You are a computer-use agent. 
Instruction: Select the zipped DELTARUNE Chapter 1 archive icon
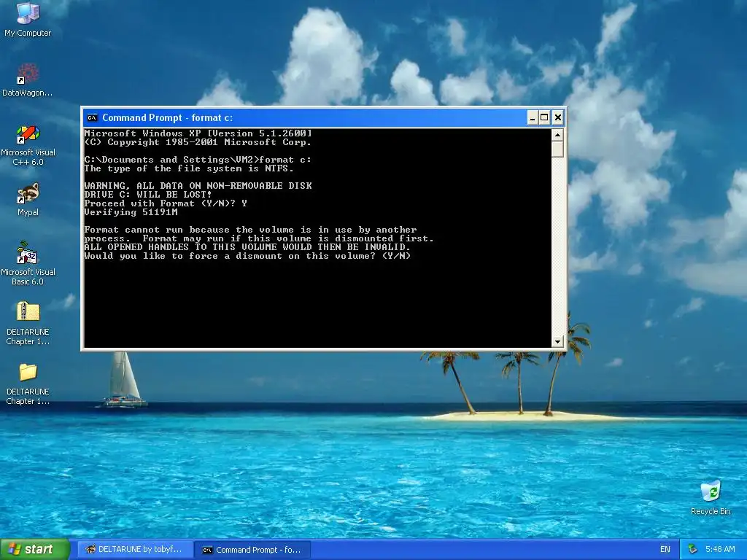[28, 323]
